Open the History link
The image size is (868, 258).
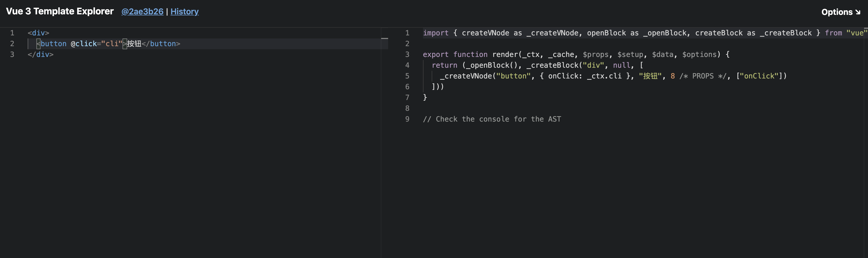coord(184,12)
